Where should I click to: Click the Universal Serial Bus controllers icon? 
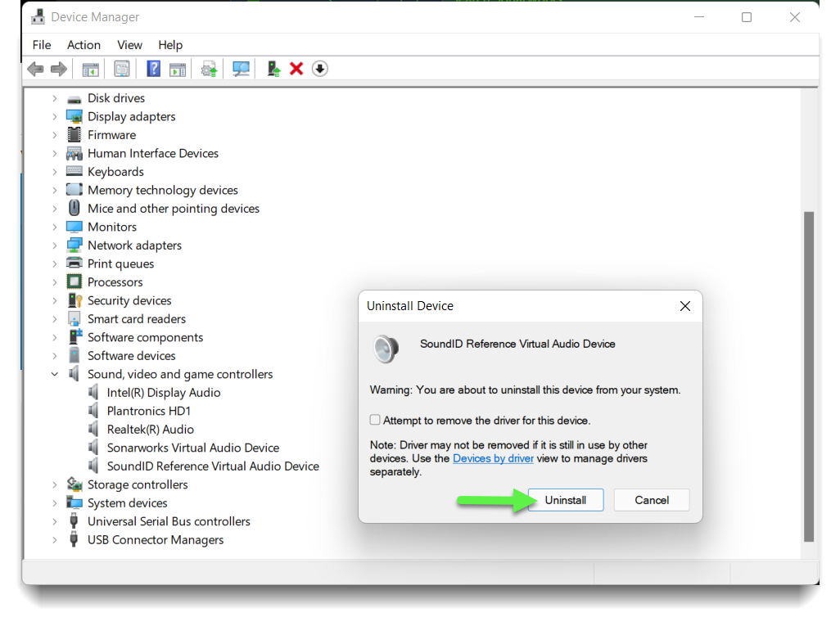[74, 520]
